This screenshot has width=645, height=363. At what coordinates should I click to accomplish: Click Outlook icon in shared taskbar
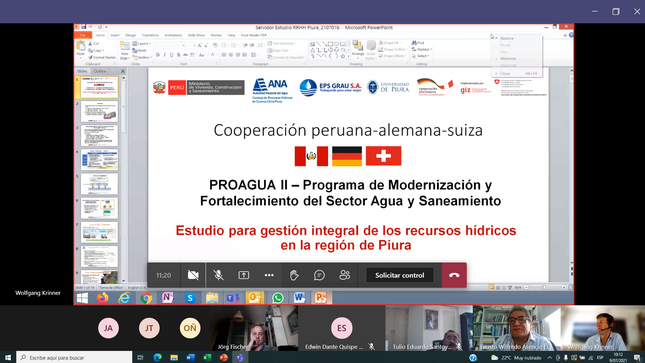point(255,298)
